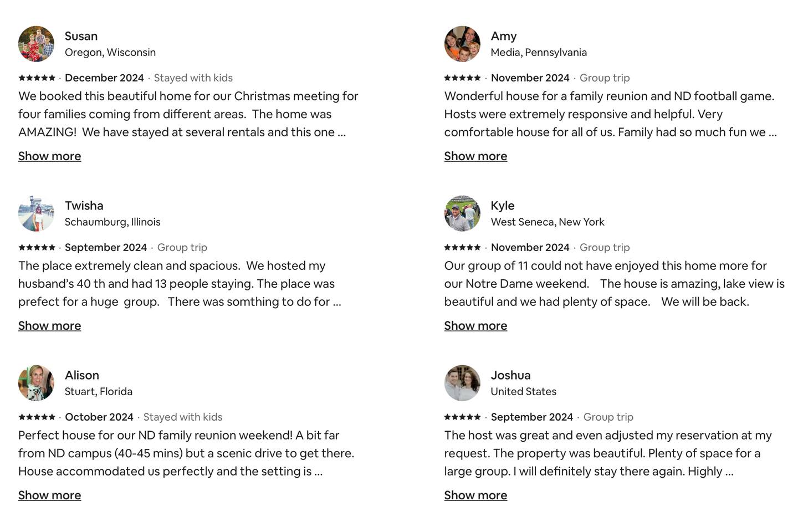Viewport: 798px width, 532px height.
Task: Click Amy's profile picture
Action: [462, 44]
